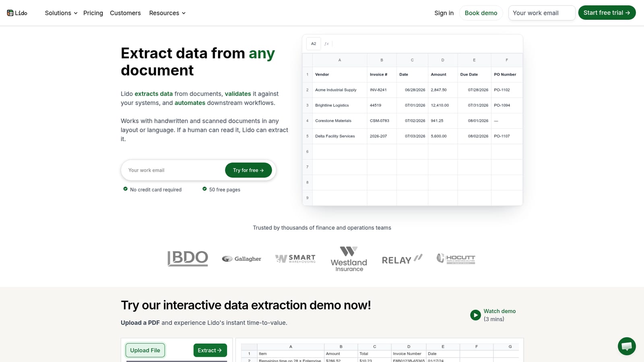Image resolution: width=644 pixels, height=362 pixels.
Task: Click the Book demo button
Action: click(481, 13)
